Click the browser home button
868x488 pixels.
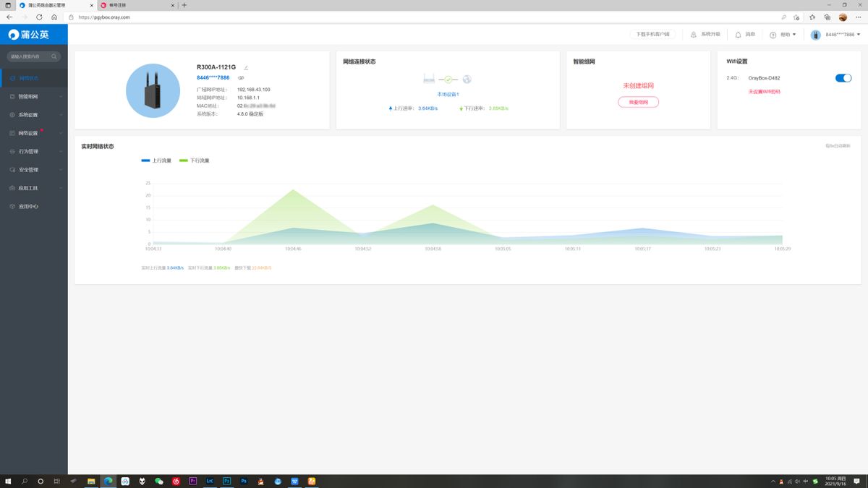tap(54, 17)
